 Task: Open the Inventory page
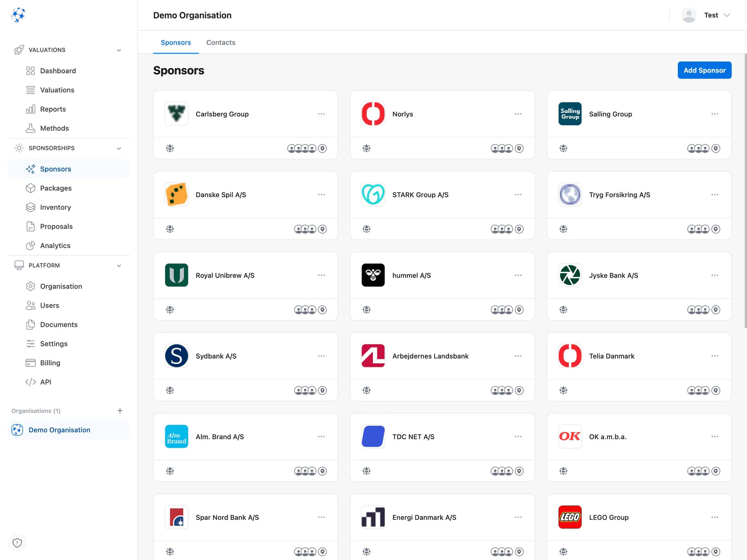coord(69,207)
